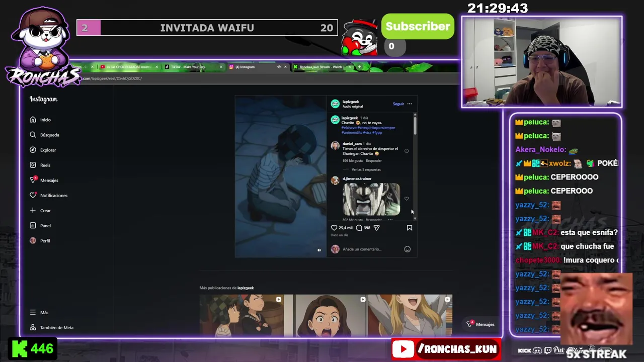Open comments via bubble icon 398
The height and width of the screenshot is (362, 644).
click(x=359, y=228)
